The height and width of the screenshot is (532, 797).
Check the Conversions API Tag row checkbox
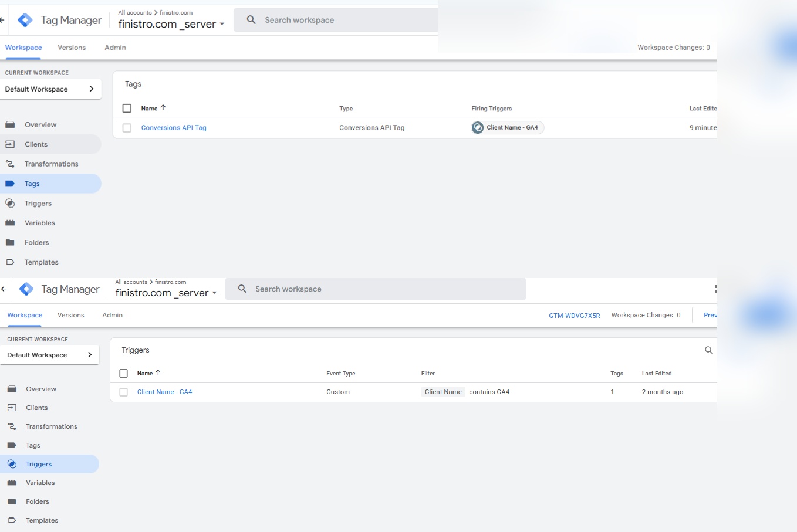127,127
